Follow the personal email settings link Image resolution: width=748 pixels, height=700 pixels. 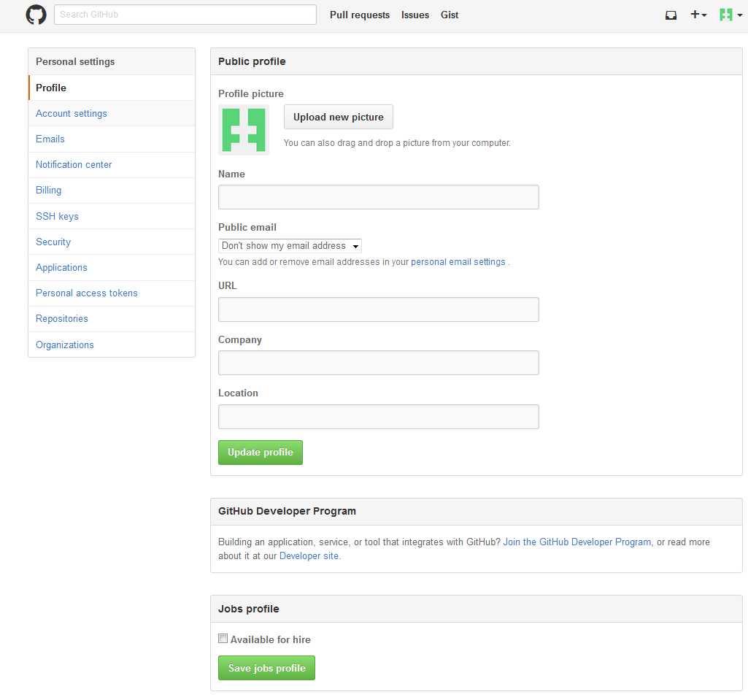458,262
